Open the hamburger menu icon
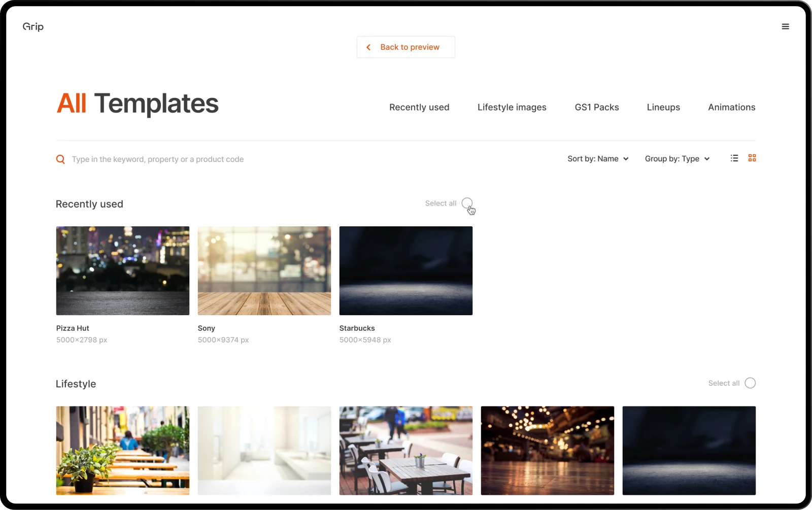This screenshot has width=812, height=510. pos(785,27)
